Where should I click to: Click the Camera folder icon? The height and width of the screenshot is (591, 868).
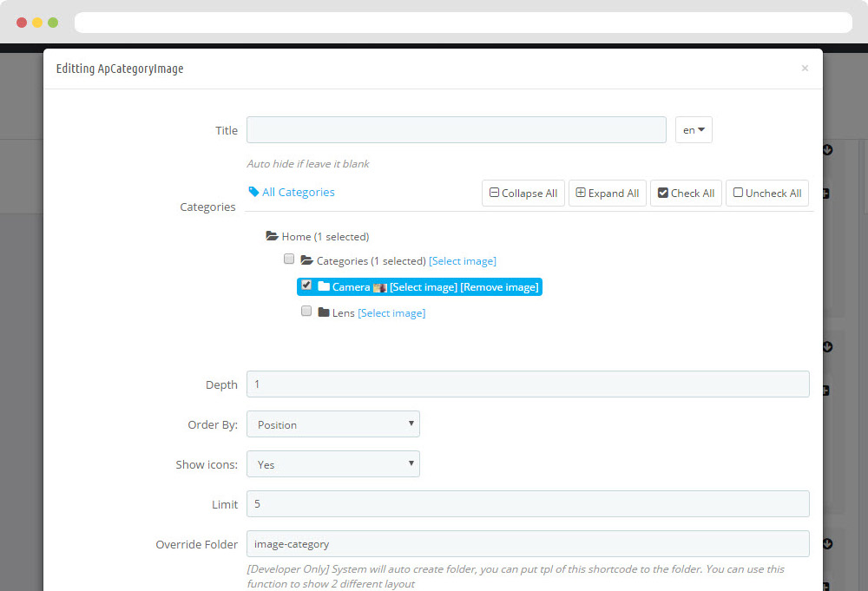(x=324, y=286)
